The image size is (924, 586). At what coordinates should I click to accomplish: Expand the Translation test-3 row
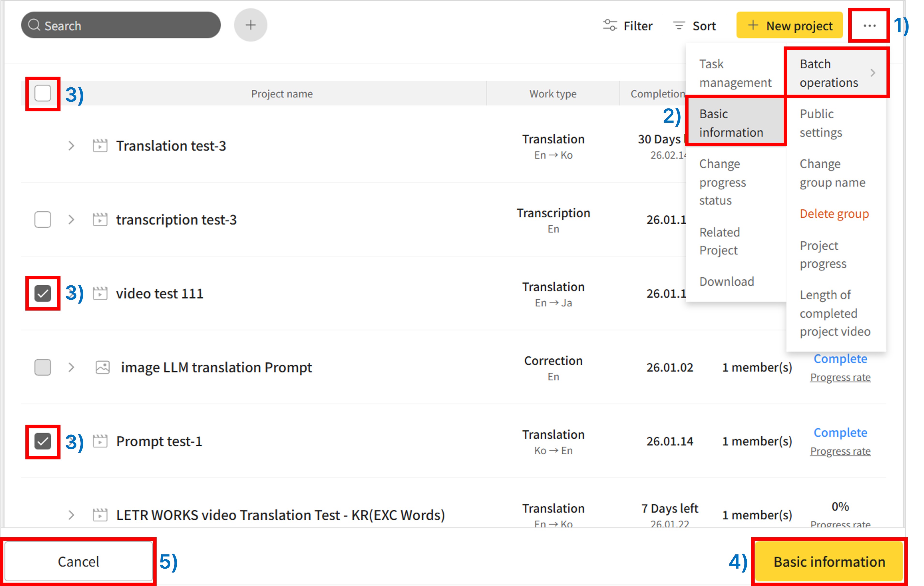pyautogui.click(x=71, y=146)
